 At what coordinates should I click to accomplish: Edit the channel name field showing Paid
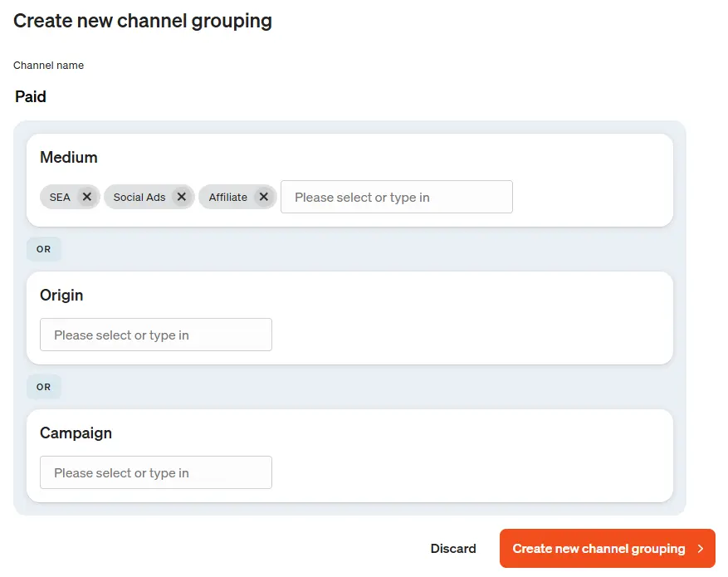pos(31,97)
